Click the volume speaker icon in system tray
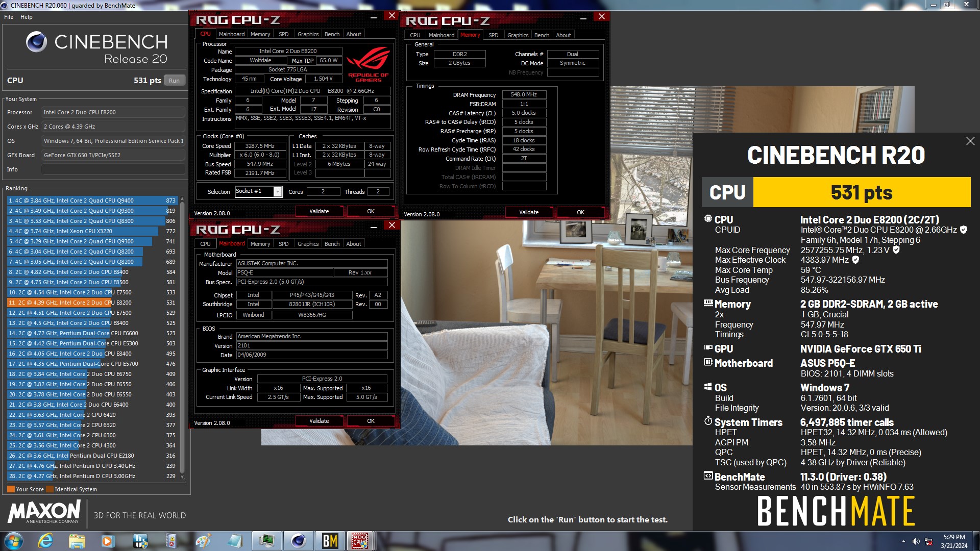This screenshot has height=551, width=980. 916,541
